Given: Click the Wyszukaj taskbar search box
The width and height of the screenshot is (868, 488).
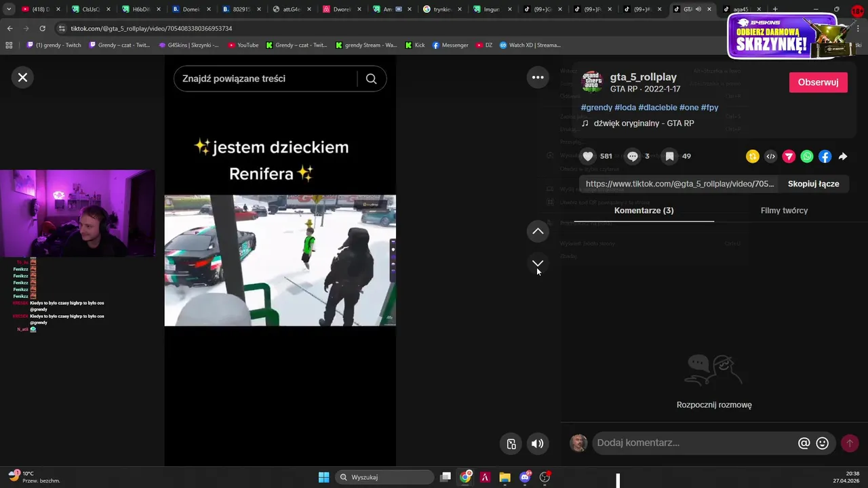Looking at the screenshot, I should [384, 477].
